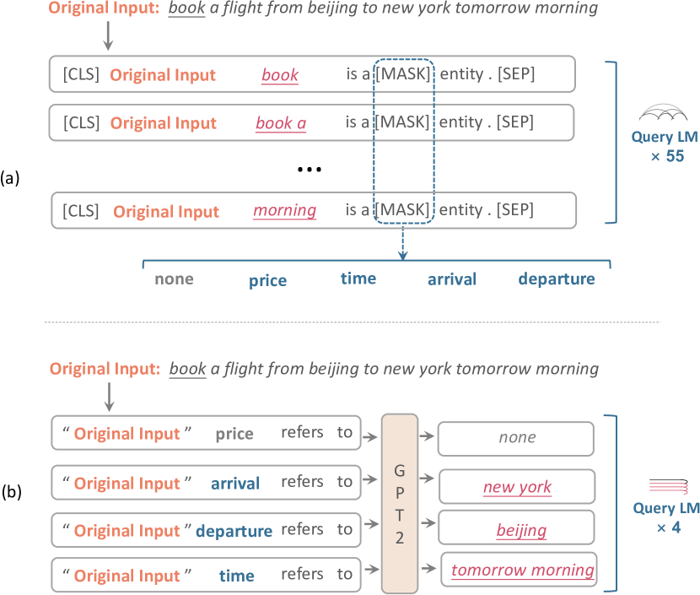Click [MASK] in the 'morning' template row
The width and height of the screenshot is (700, 595).
(402, 209)
